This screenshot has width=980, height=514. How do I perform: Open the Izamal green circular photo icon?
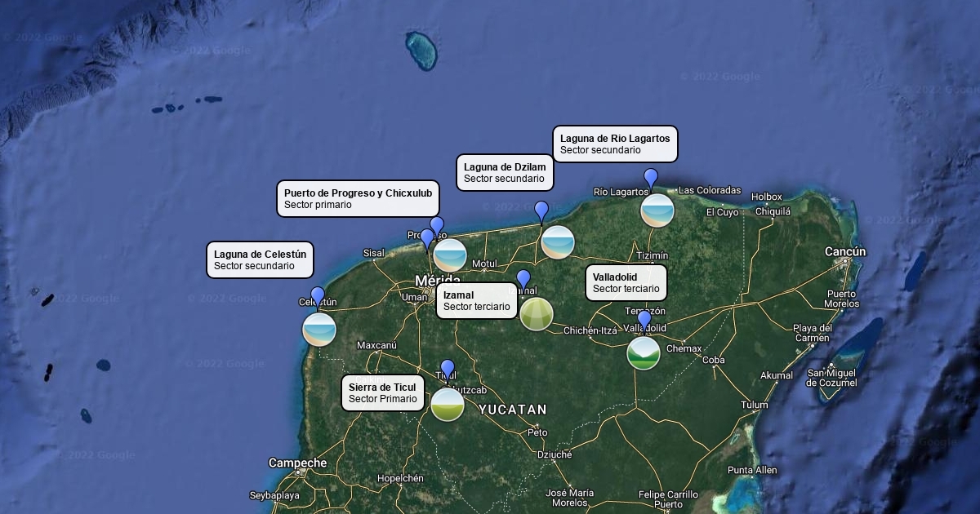point(536,314)
